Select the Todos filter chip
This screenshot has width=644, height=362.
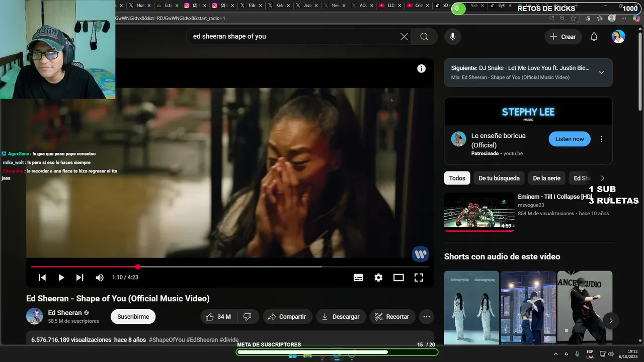[x=457, y=178]
